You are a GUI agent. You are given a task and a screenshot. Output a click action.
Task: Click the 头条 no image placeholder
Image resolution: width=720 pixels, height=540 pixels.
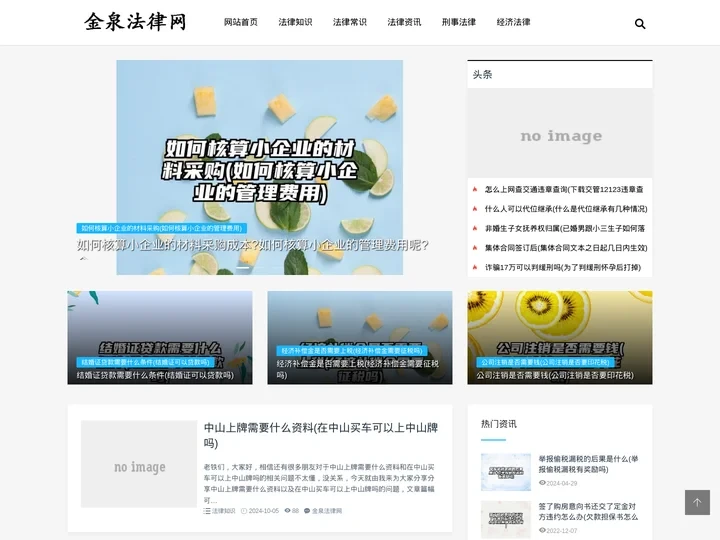(x=560, y=133)
